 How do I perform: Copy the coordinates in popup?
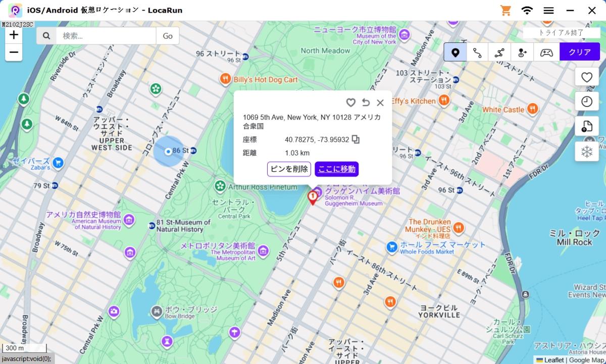pos(356,139)
